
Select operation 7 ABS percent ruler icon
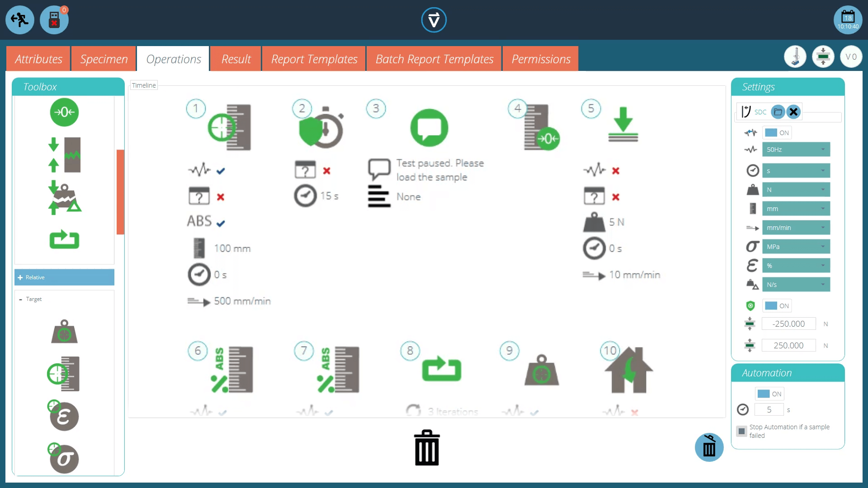click(338, 370)
